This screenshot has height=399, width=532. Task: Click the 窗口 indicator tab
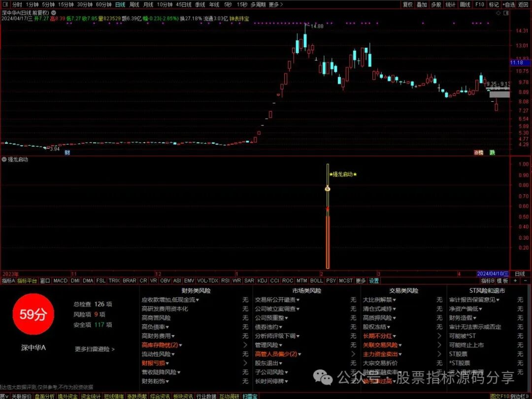tap(45, 281)
